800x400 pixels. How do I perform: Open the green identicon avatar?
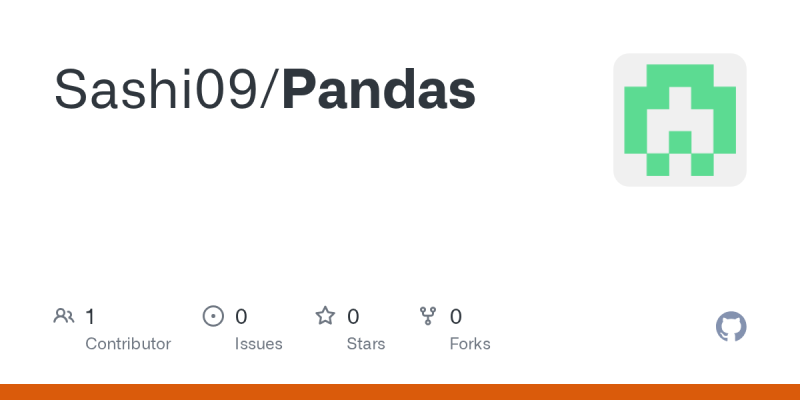click(680, 120)
